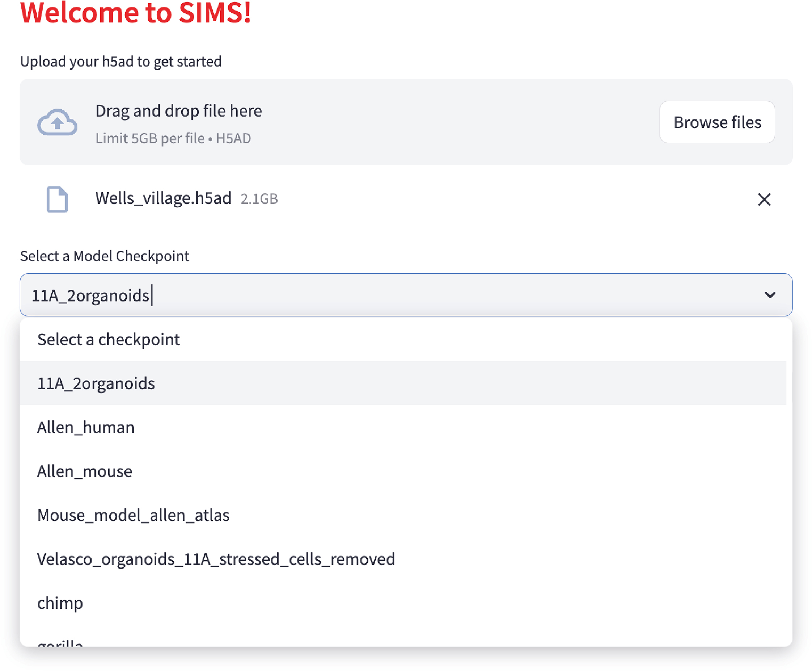Pick the Allen_human checkpoint
The image size is (812, 671).
click(86, 428)
